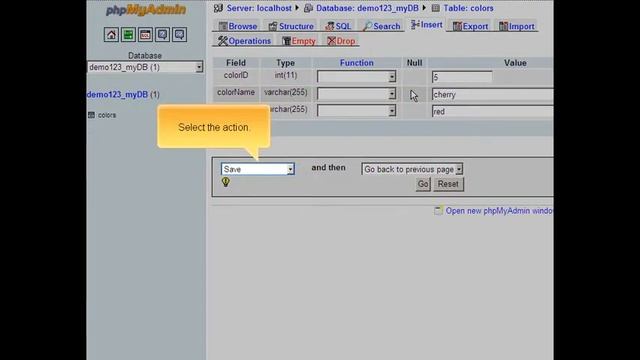Open Function dropdown for colorID
640x360 pixels.
356,76
